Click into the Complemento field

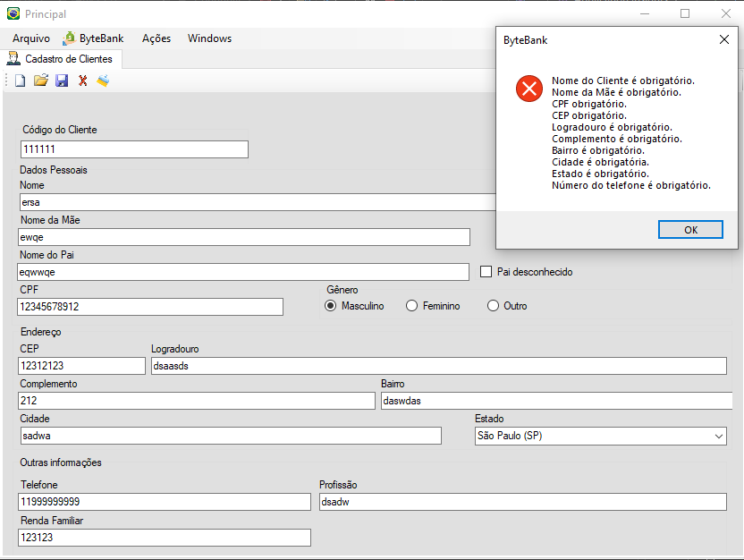pos(197,401)
